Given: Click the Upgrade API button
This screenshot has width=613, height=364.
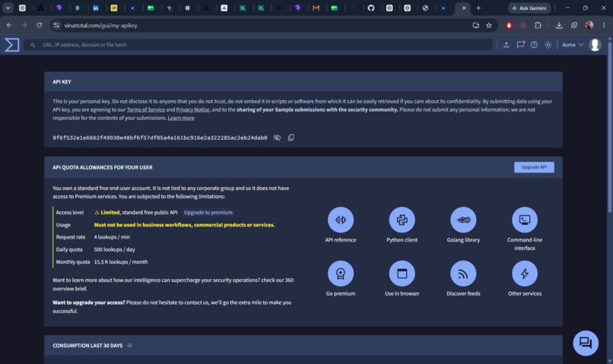Looking at the screenshot, I should coord(534,167).
